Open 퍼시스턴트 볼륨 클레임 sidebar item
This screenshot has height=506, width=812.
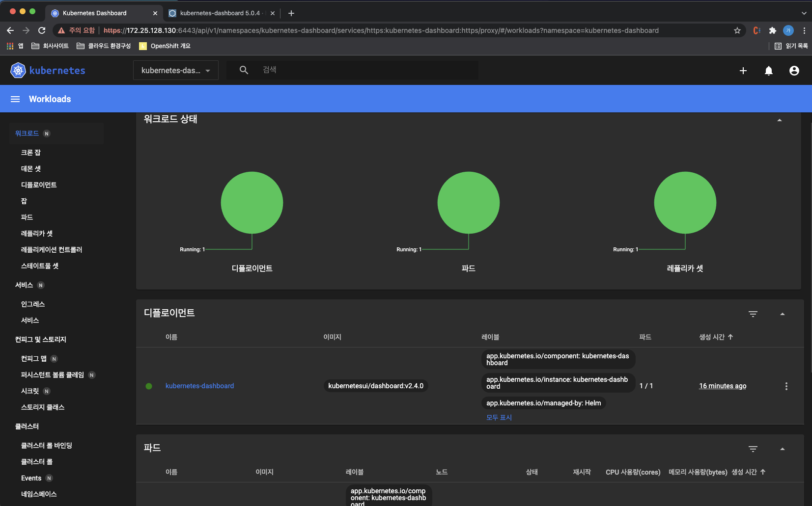click(x=53, y=375)
